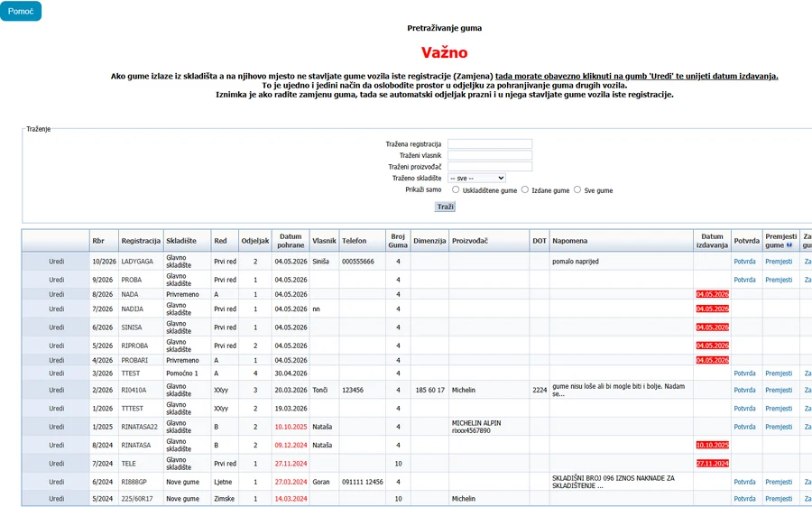
Task: Open the Traženo skladište dropdown
Action: (x=476, y=178)
